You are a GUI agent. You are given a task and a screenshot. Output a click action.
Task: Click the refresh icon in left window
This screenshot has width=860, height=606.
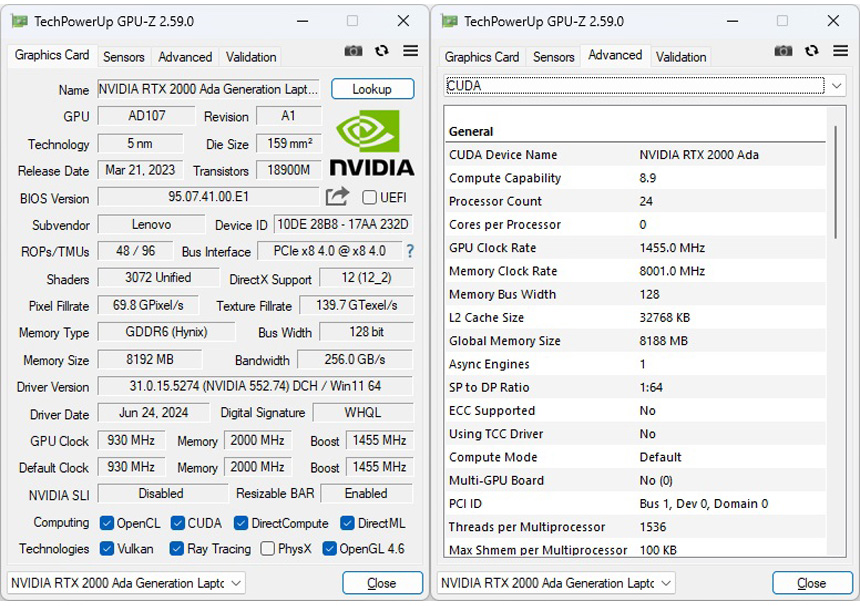click(382, 52)
